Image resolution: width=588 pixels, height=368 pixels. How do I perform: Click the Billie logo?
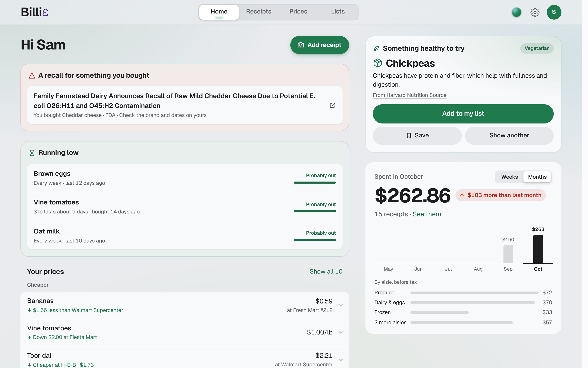[35, 12]
